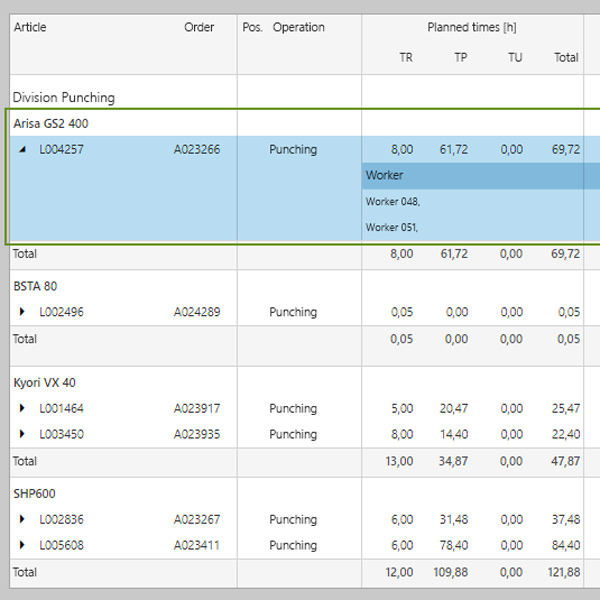Image resolution: width=600 pixels, height=600 pixels.
Task: Click order number A023917
Action: tap(197, 408)
